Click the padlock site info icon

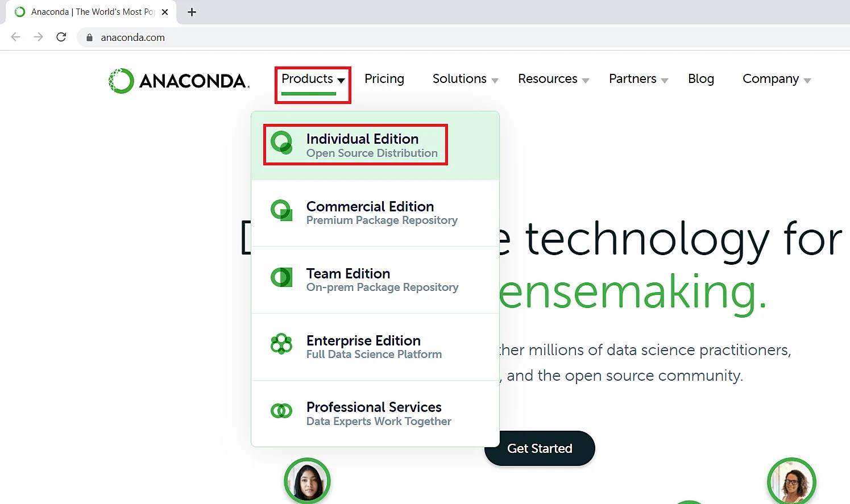point(89,38)
